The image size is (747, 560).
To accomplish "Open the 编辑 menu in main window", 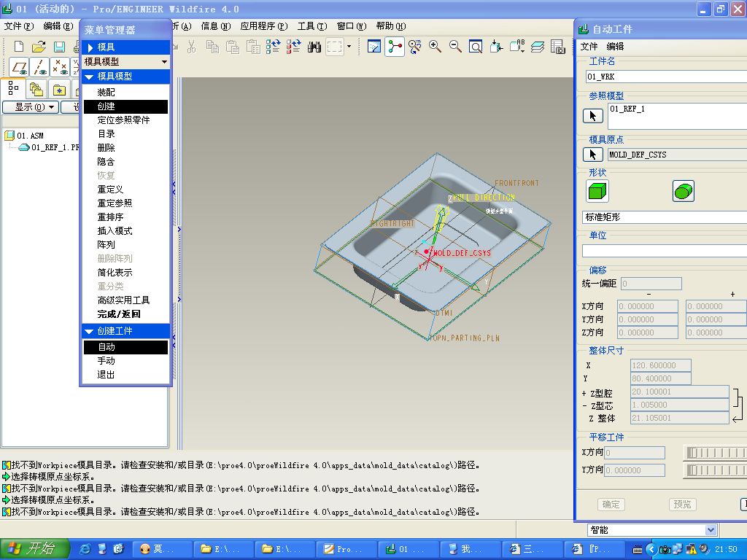I will tap(58, 26).
